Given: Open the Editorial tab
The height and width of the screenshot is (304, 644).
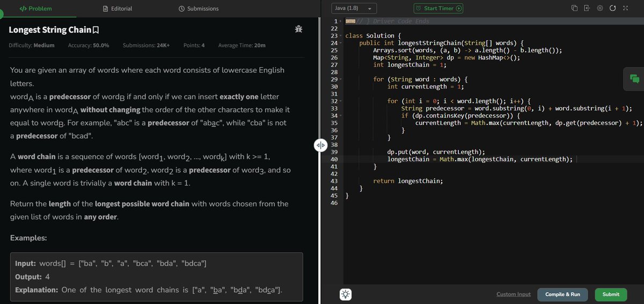Looking at the screenshot, I should [x=118, y=9].
